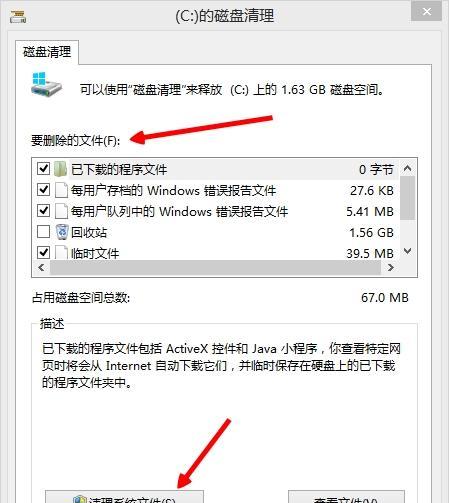Uncheck the 临时文件 checkbox
The height and width of the screenshot is (503, 449).
(43, 252)
